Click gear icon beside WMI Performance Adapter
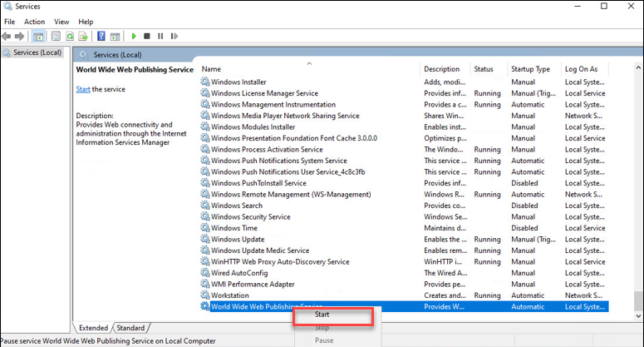This screenshot has width=644, height=347. (205, 284)
